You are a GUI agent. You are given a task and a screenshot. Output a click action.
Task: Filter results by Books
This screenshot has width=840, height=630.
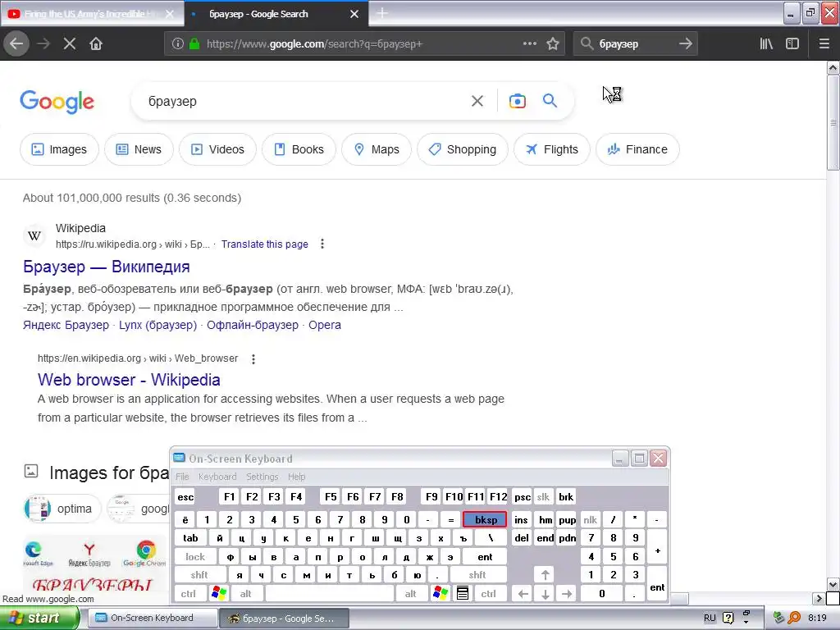299,149
